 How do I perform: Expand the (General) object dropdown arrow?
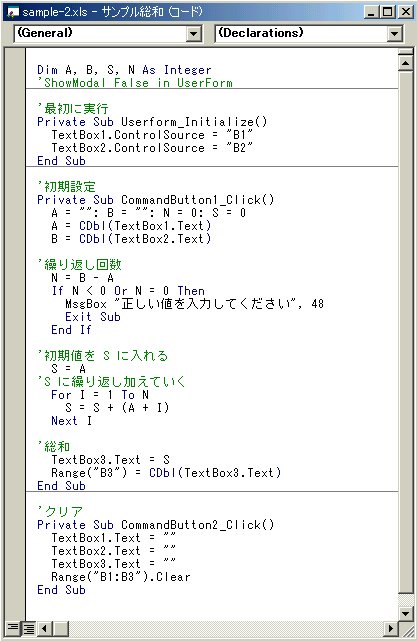point(194,34)
